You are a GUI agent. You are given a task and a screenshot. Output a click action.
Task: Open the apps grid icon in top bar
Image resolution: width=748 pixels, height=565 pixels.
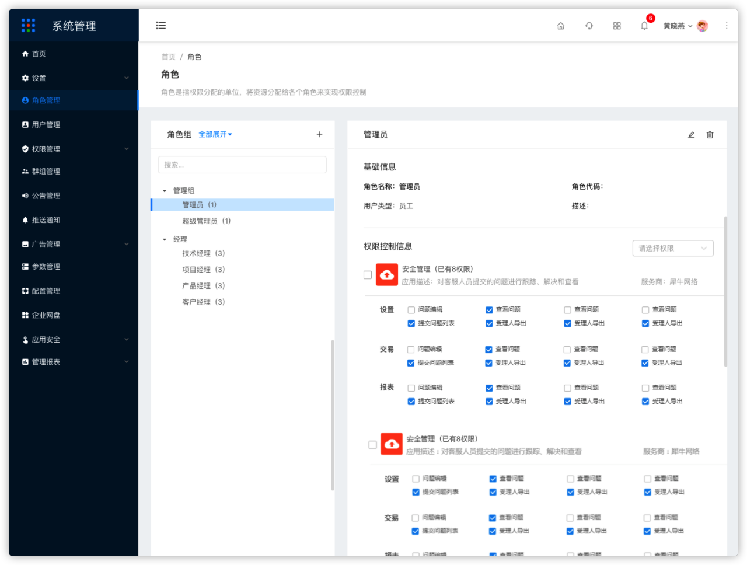coord(617,26)
